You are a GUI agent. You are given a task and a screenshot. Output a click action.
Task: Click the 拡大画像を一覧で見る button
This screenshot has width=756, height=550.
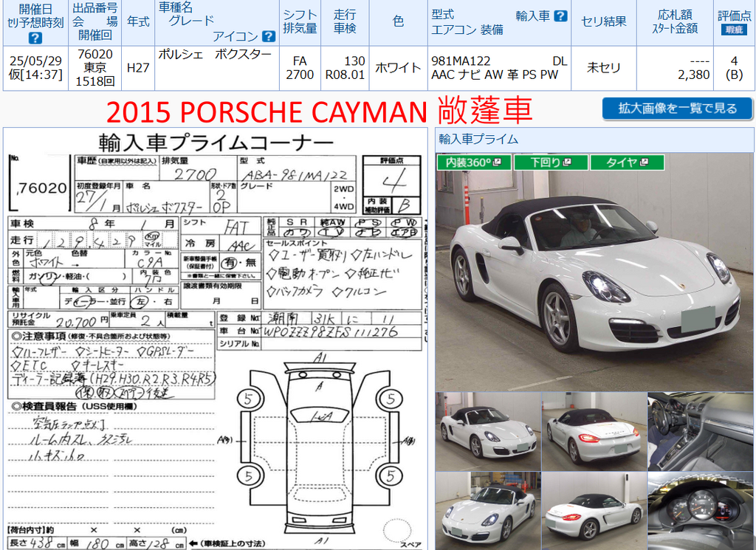click(x=678, y=109)
